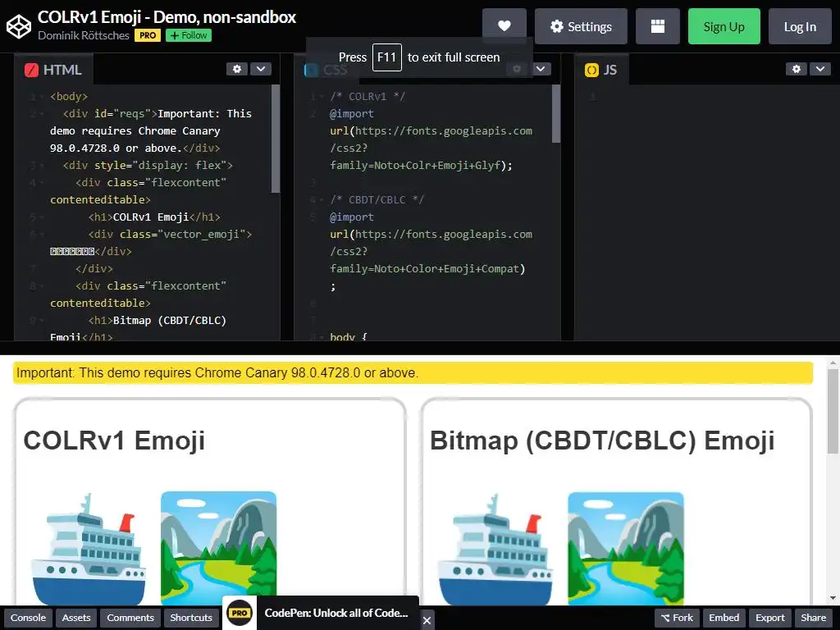Expand the CSS editor dropdown chevron

[x=541, y=69]
